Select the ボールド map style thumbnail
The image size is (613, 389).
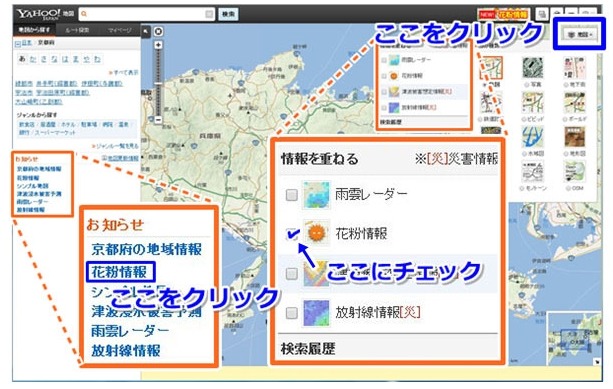[574, 102]
